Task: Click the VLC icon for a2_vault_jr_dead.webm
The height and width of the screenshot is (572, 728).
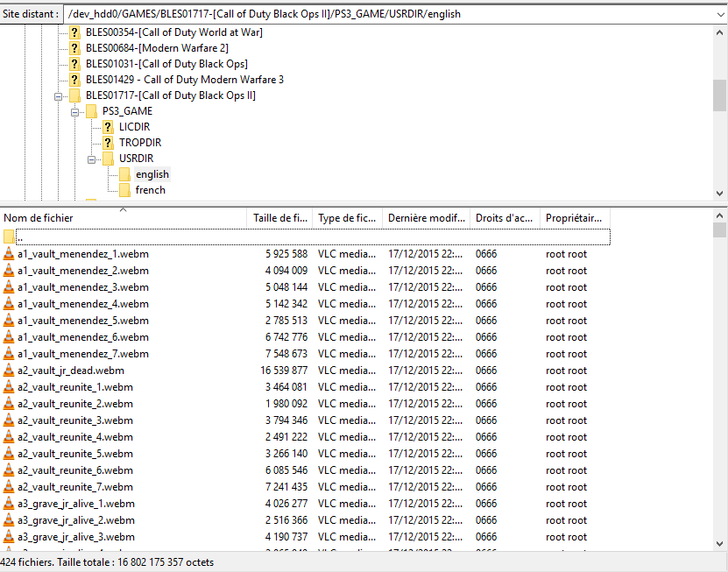Action: 9,371
